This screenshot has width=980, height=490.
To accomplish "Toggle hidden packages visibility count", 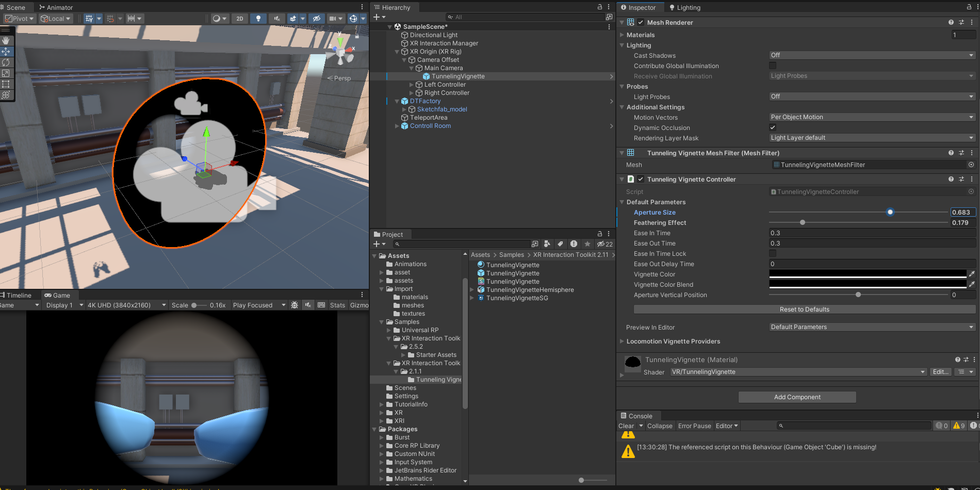I will [x=605, y=243].
